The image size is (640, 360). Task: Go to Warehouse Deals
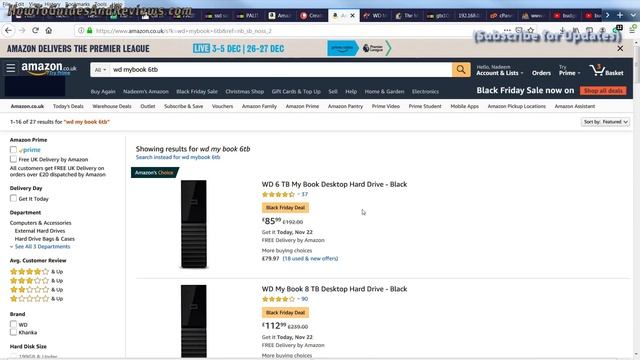pyautogui.click(x=112, y=106)
